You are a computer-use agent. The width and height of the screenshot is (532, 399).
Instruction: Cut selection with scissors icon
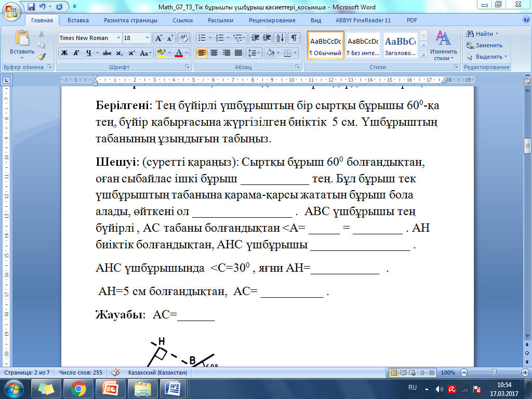[x=42, y=34]
